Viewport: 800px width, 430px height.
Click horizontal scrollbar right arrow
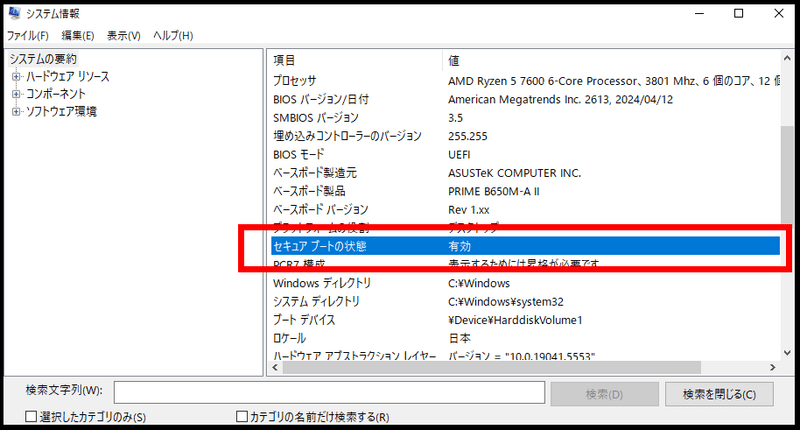[772, 367]
